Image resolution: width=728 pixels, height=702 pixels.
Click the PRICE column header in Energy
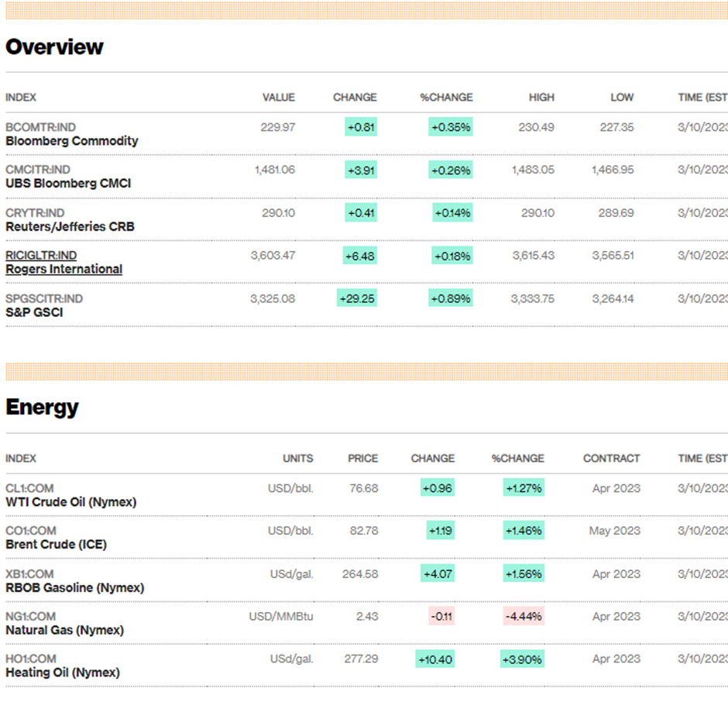[x=363, y=459]
